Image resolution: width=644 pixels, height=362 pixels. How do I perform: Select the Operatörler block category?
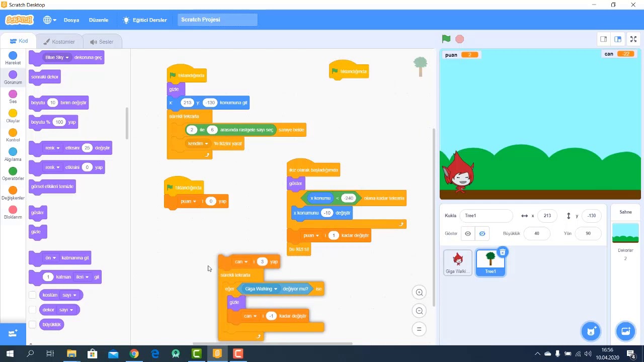(13, 174)
